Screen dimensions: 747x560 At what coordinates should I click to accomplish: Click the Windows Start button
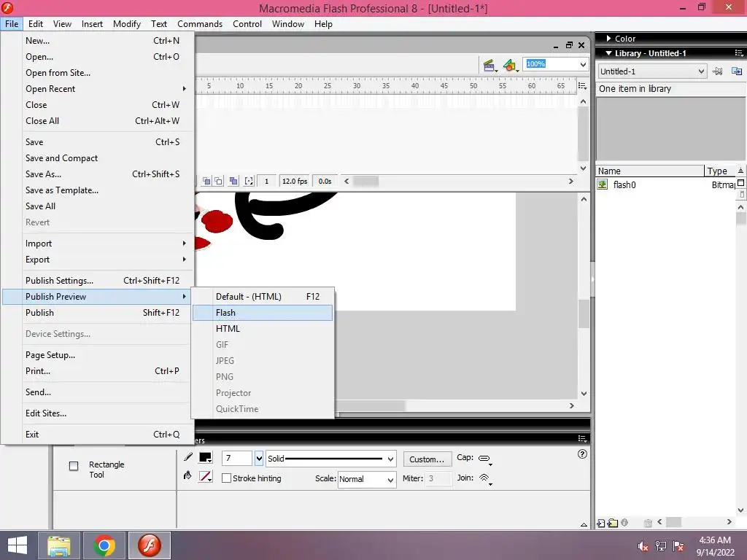18,545
